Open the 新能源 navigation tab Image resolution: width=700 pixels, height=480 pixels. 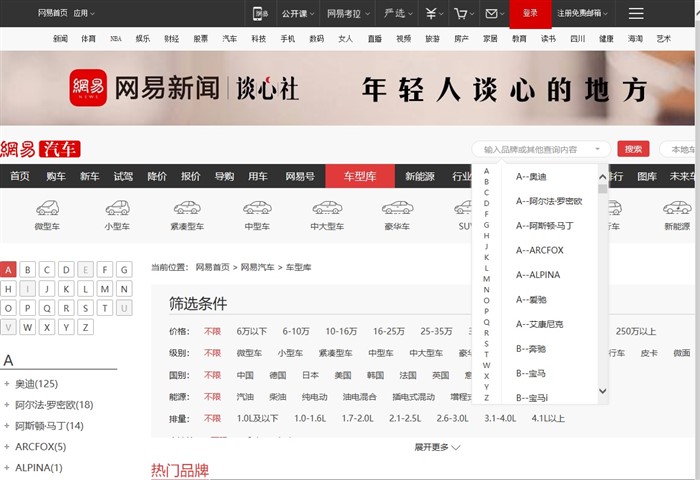[420, 176]
